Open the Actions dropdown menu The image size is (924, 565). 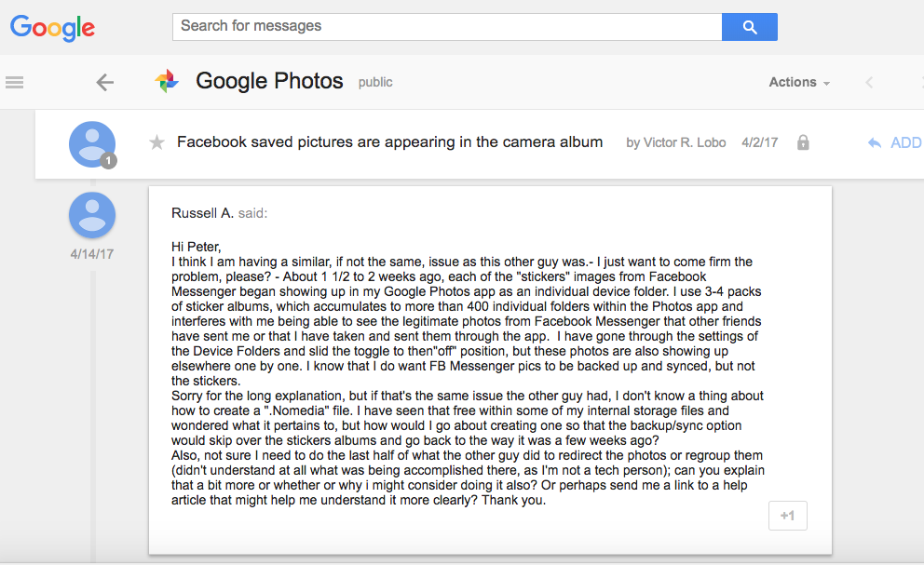pos(798,82)
